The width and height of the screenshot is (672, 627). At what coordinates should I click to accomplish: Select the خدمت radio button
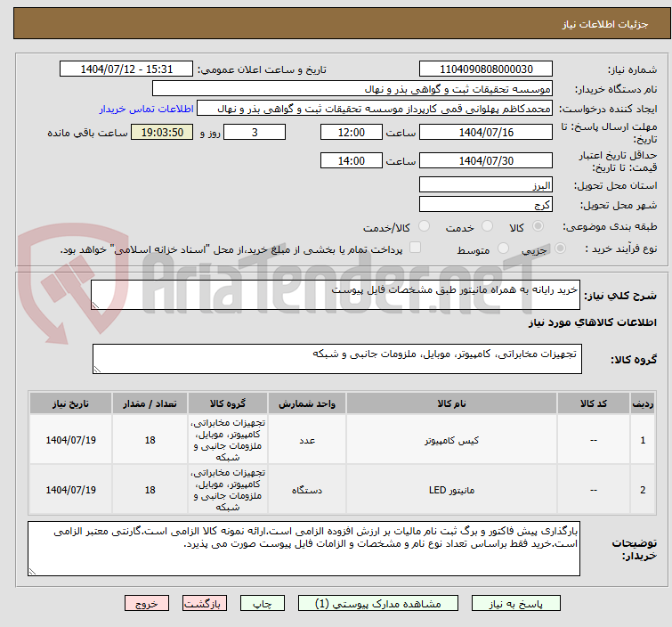[x=487, y=226]
